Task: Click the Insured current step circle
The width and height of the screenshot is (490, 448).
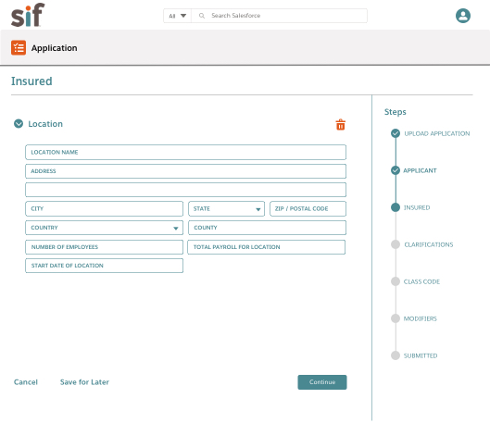Action: tap(396, 207)
